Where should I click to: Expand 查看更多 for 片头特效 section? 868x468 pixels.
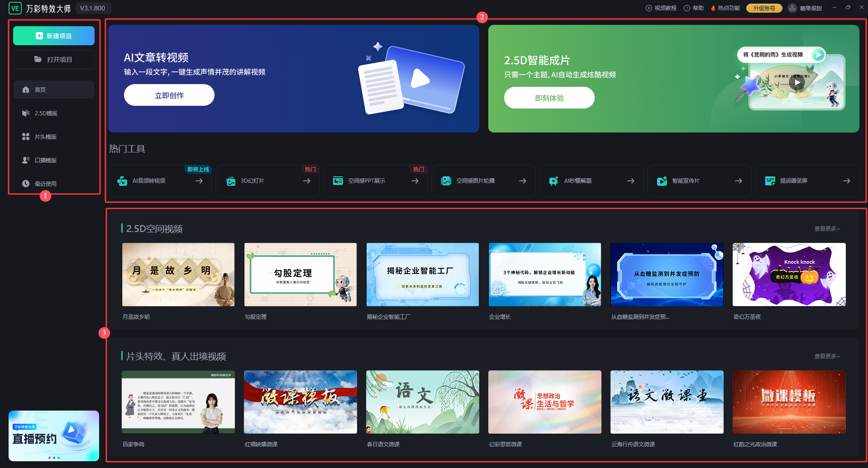(x=826, y=356)
